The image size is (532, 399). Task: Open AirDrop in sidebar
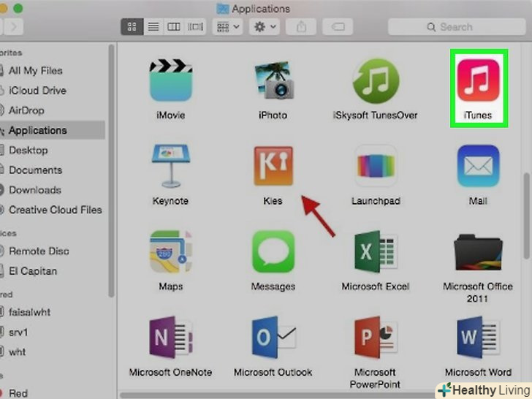[26, 110]
